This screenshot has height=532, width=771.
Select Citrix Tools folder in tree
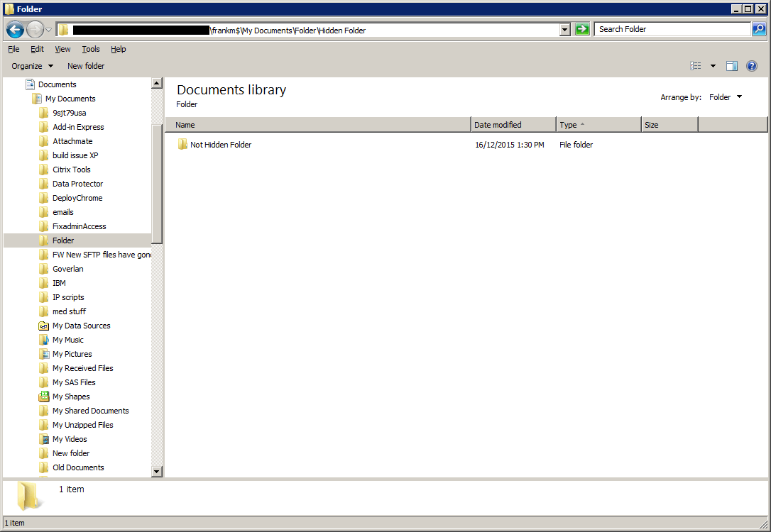71,170
